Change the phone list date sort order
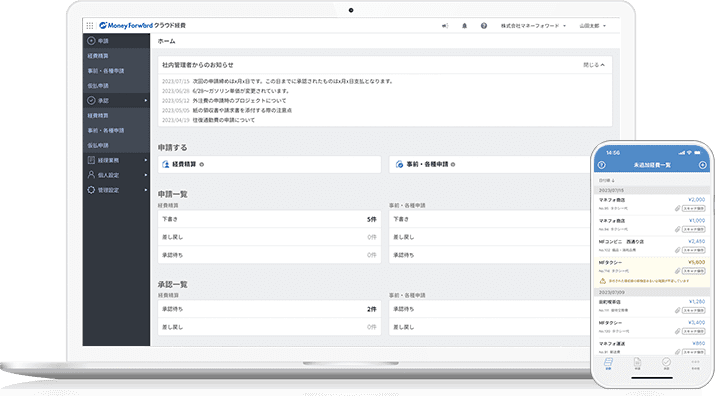The height and width of the screenshot is (396, 715). coord(607,181)
